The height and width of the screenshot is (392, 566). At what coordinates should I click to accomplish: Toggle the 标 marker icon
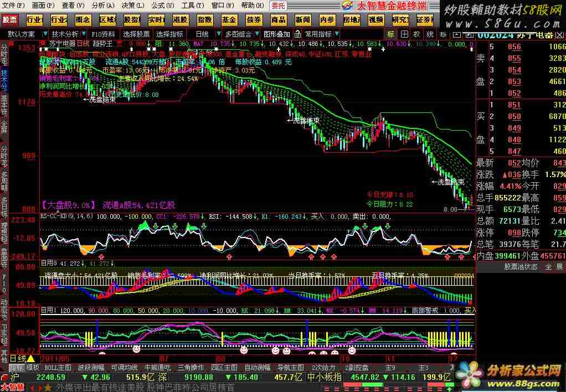(x=391, y=35)
